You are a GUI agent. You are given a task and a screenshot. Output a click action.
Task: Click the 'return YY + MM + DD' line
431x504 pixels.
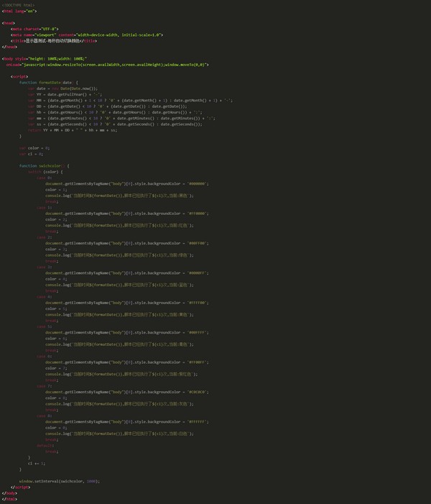pyautogui.click(x=73, y=130)
